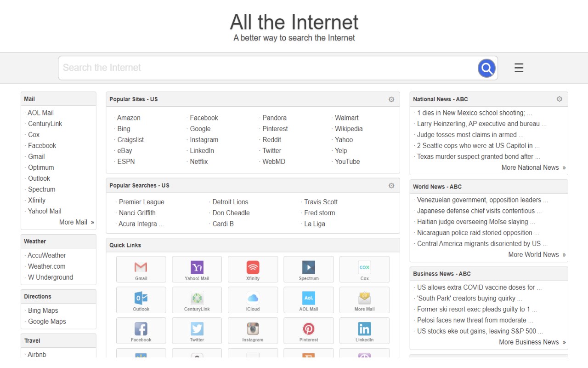This screenshot has width=588, height=368.
Task: Open Popular Searches settings gear
Action: (x=391, y=185)
